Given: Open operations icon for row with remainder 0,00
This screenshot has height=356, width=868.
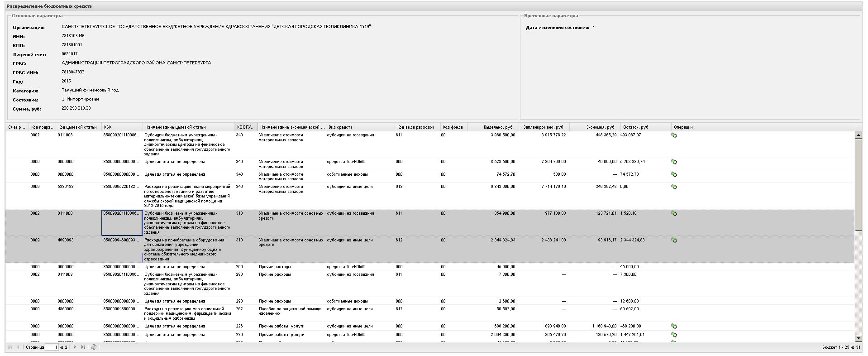Looking at the screenshot, I should coord(674,187).
